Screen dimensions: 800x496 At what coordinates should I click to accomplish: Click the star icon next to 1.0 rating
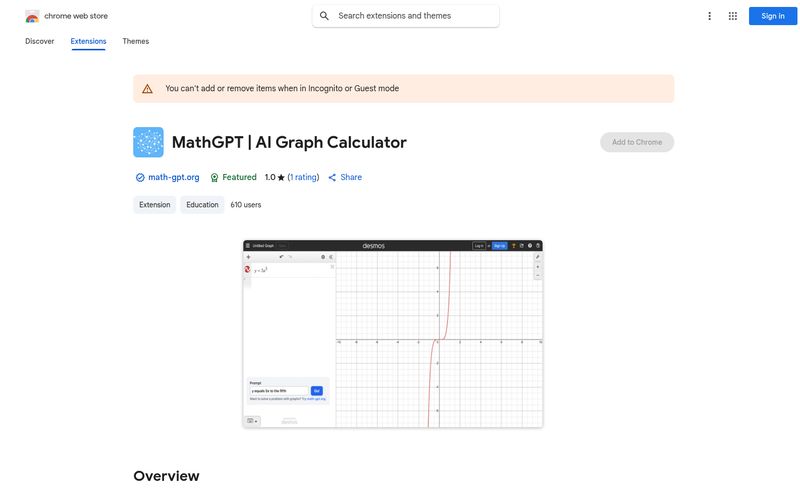coord(281,178)
